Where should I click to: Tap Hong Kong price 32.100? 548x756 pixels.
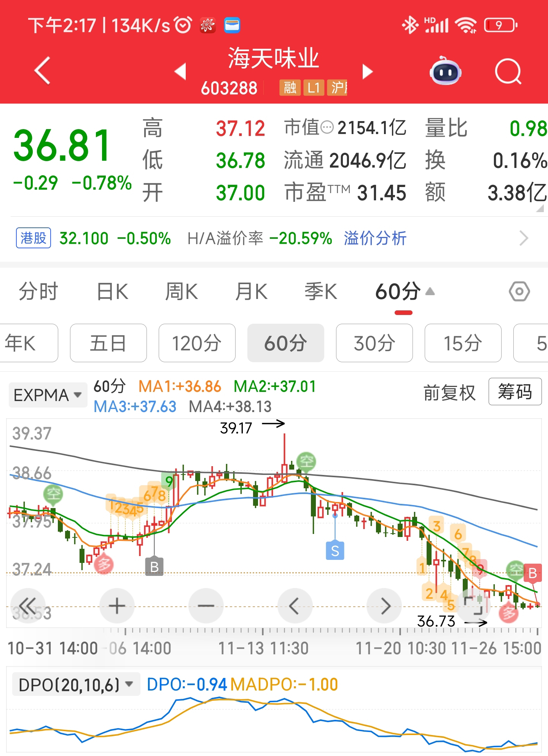point(84,238)
